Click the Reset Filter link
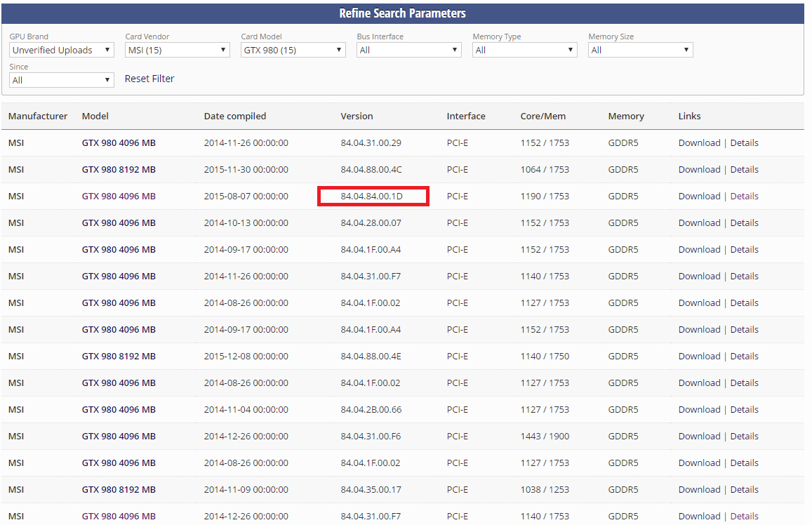Screen dimensions: 812x525 pyautogui.click(x=149, y=79)
